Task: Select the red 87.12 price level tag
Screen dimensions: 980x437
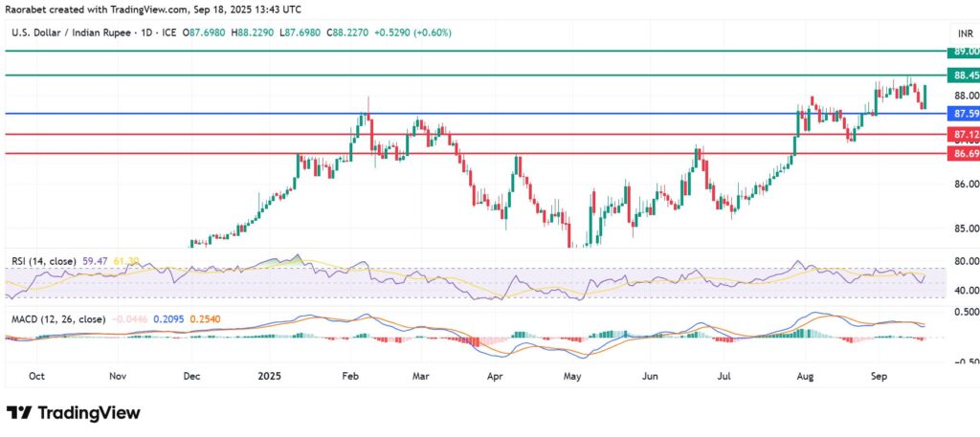Action: [x=961, y=135]
